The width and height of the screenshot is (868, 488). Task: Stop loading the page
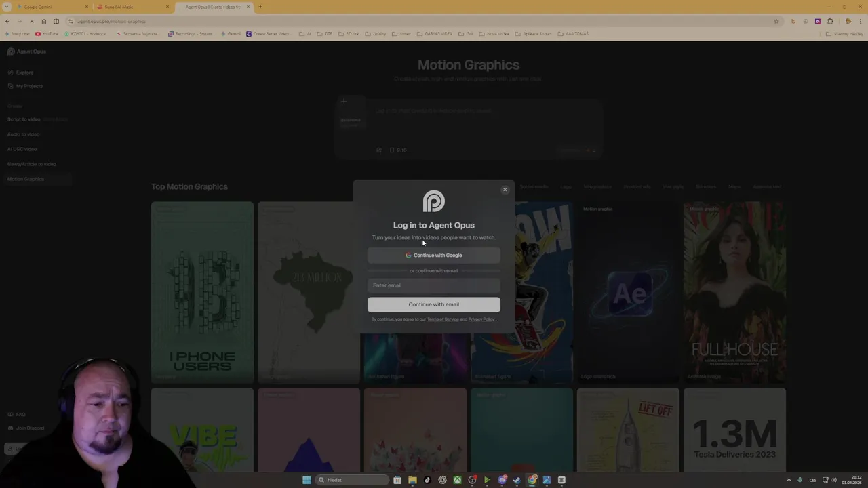coord(32,21)
